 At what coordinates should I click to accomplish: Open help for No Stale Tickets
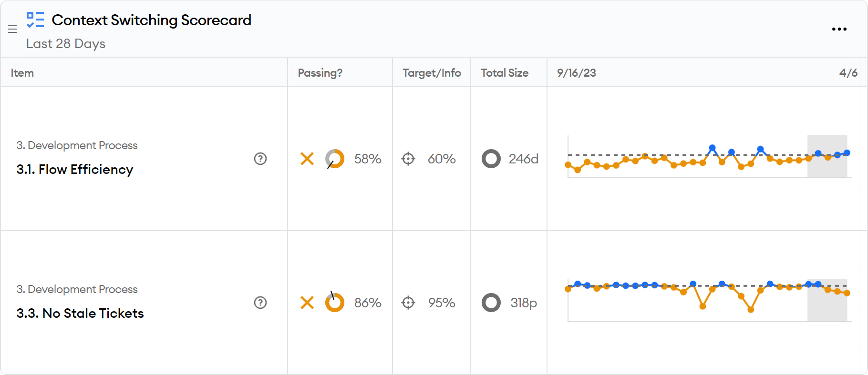pos(260,303)
